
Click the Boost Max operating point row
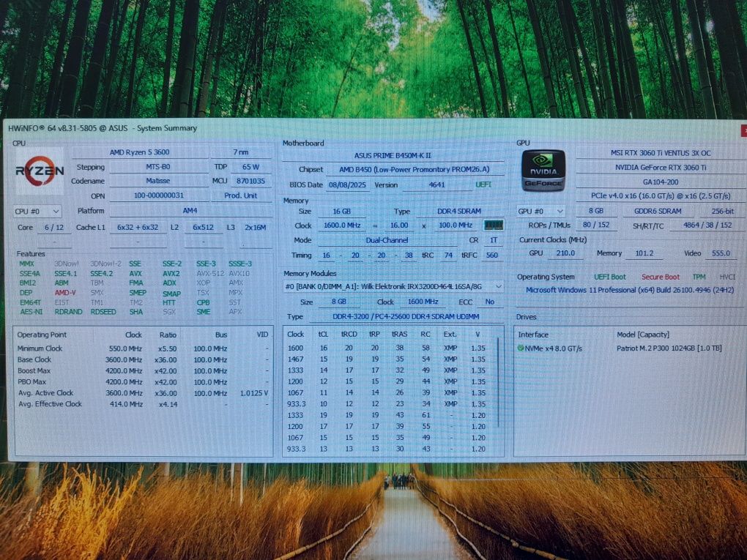[x=143, y=371]
